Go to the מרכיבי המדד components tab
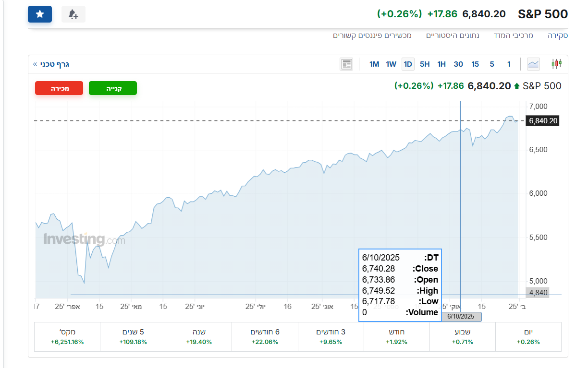 pyautogui.click(x=513, y=36)
